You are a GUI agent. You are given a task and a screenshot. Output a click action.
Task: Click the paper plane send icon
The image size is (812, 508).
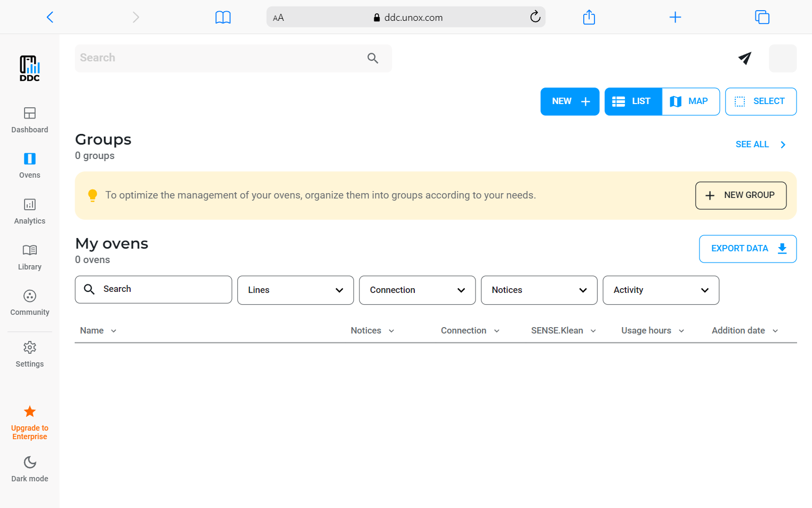point(745,58)
